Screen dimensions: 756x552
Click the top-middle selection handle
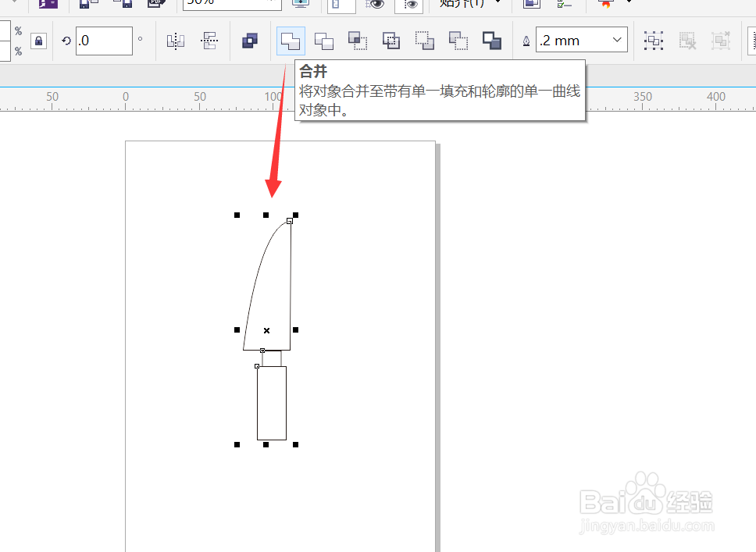click(x=266, y=215)
